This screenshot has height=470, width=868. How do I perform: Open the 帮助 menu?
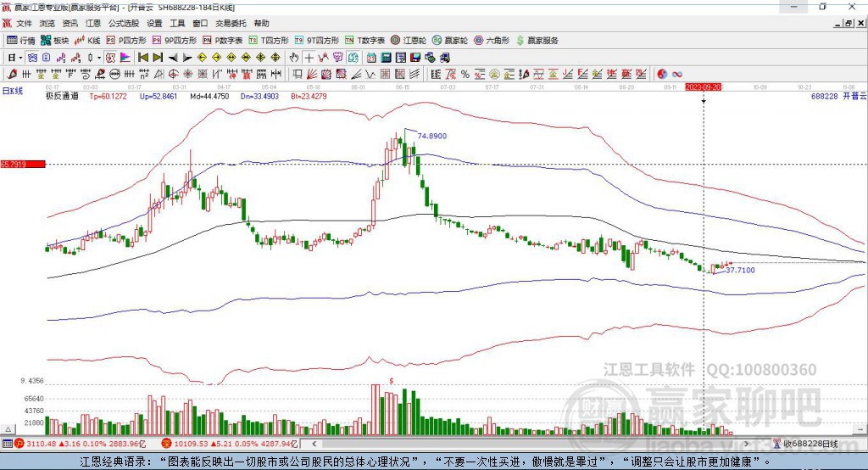pyautogui.click(x=261, y=23)
